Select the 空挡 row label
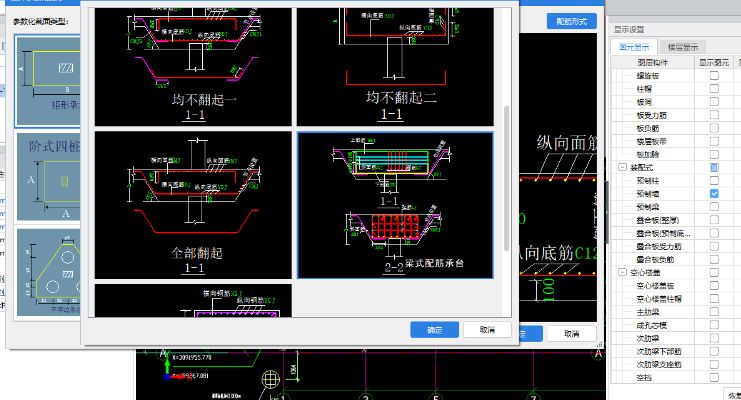Screen dimensions: 741x400 point(644,378)
